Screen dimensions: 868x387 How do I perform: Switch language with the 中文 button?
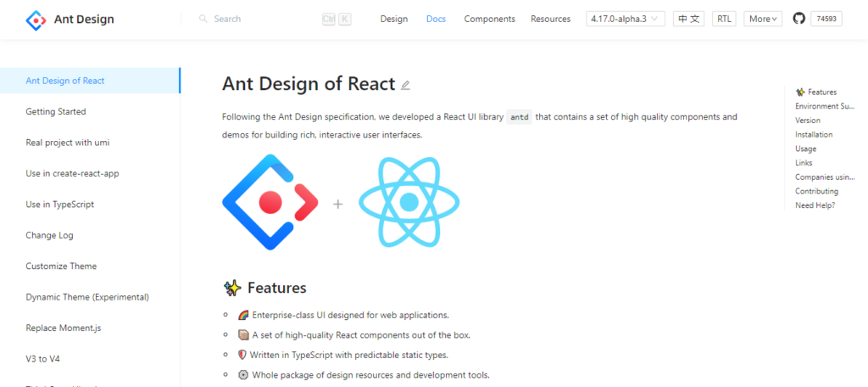click(x=688, y=19)
